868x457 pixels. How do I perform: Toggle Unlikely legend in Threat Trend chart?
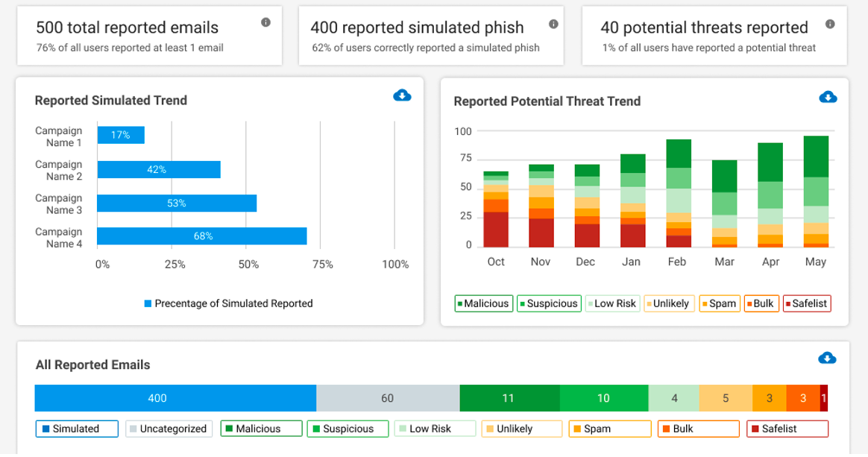669,303
